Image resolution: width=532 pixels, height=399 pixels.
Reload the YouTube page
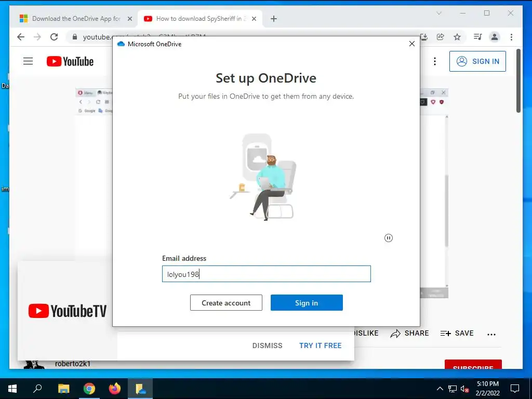click(54, 37)
